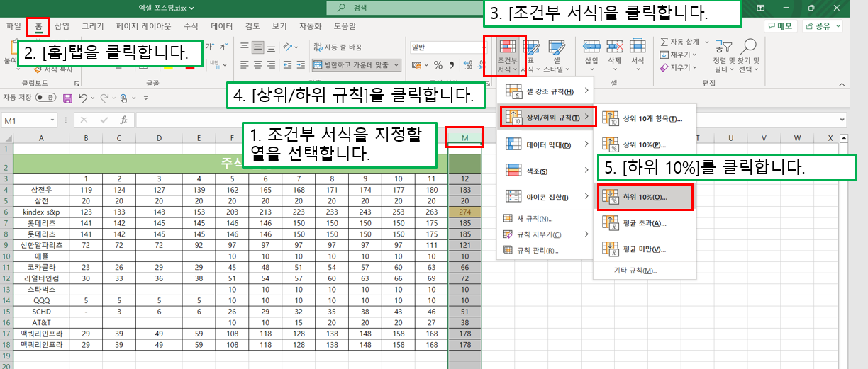Open 셀 강조 규칙 submenu
Viewport: 868px width, 369px height.
click(x=545, y=91)
